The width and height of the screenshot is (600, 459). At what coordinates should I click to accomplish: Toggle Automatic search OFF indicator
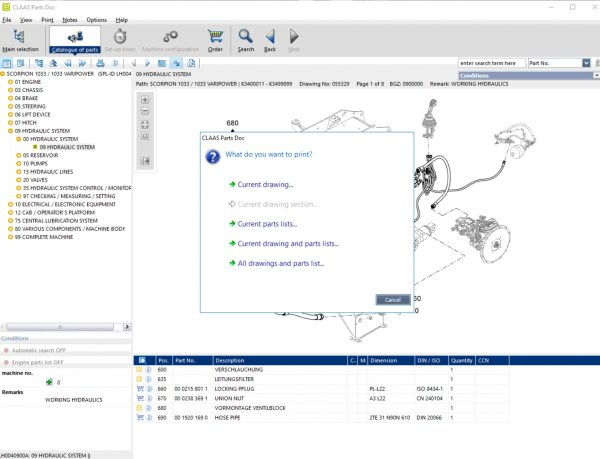point(36,350)
